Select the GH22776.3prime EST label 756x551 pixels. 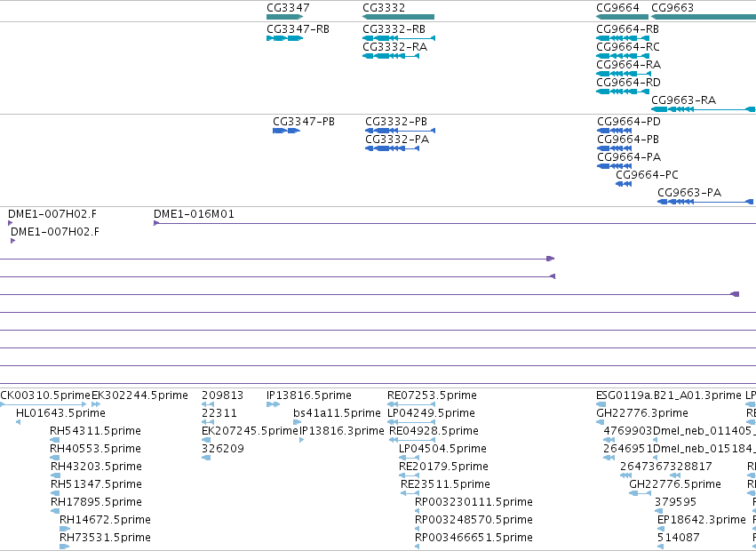(x=642, y=413)
